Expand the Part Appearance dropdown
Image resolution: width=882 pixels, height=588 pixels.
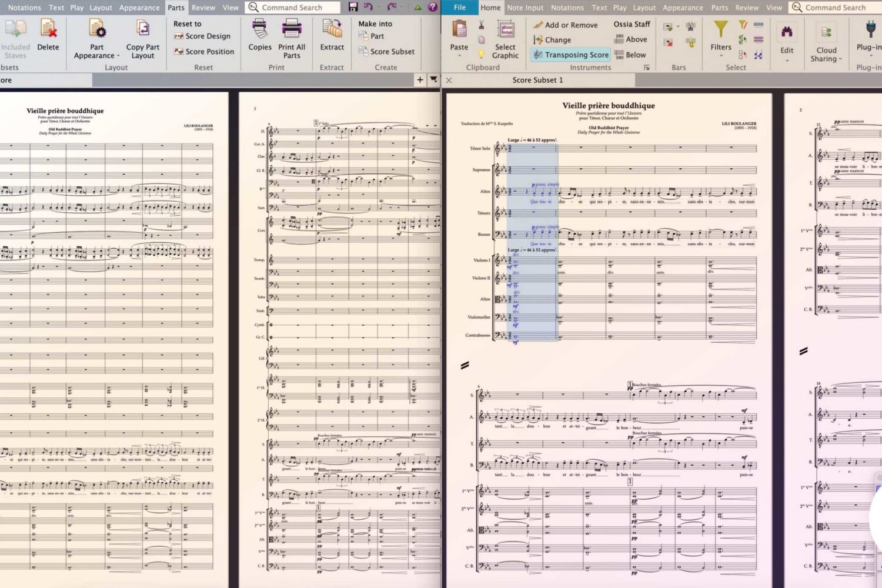(117, 55)
